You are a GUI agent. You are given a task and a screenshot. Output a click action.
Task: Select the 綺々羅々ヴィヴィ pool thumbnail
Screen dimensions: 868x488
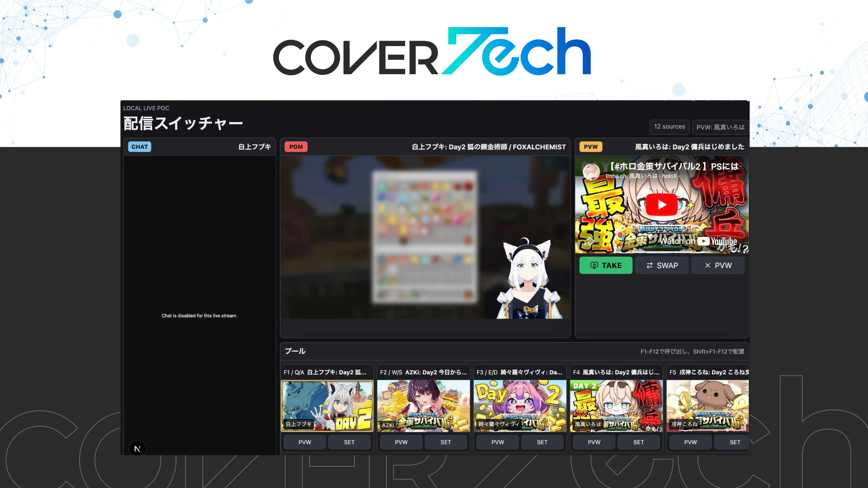(520, 406)
